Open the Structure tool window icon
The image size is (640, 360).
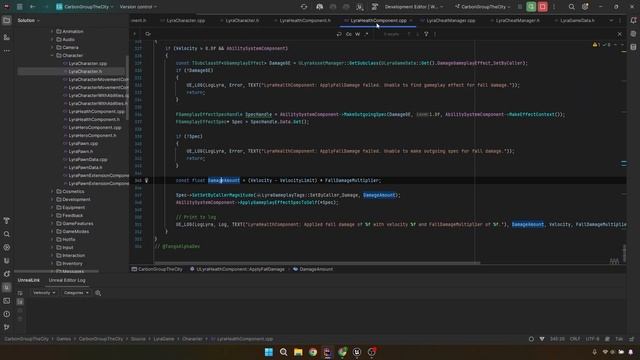pyautogui.click(x=7, y=37)
